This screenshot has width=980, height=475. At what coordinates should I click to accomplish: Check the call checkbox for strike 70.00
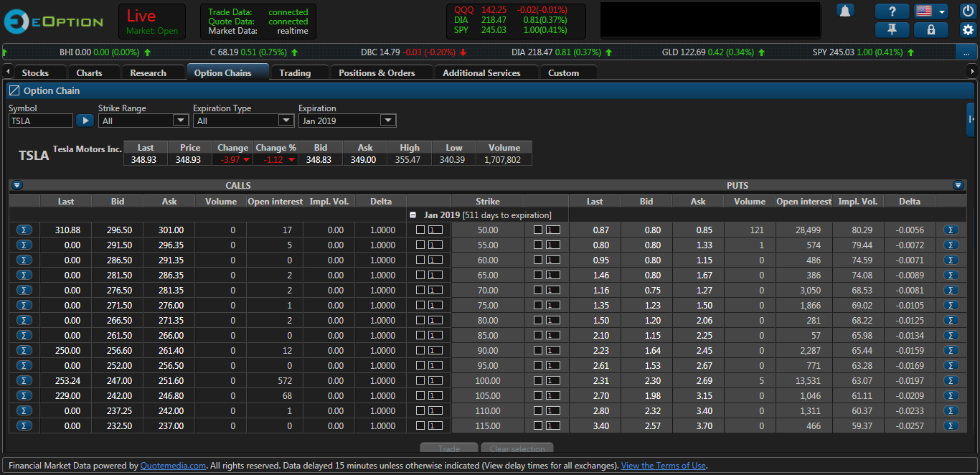(x=420, y=290)
